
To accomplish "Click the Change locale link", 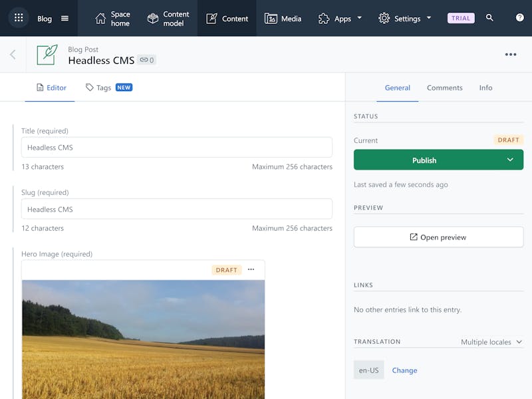I will tap(404, 370).
